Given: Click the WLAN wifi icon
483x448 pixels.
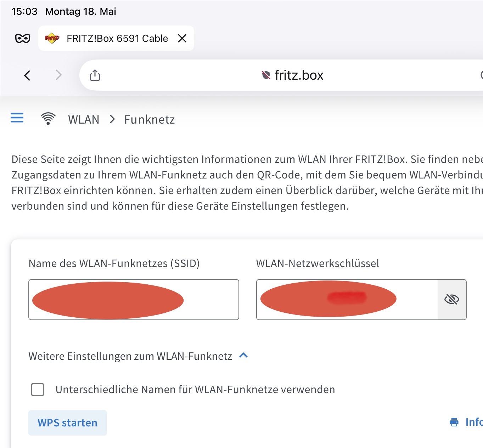Looking at the screenshot, I should point(48,119).
